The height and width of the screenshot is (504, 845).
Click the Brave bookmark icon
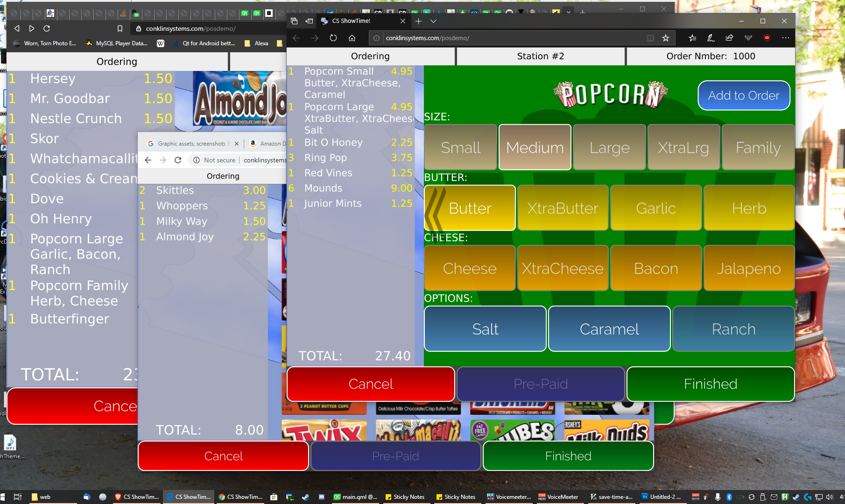[x=120, y=28]
